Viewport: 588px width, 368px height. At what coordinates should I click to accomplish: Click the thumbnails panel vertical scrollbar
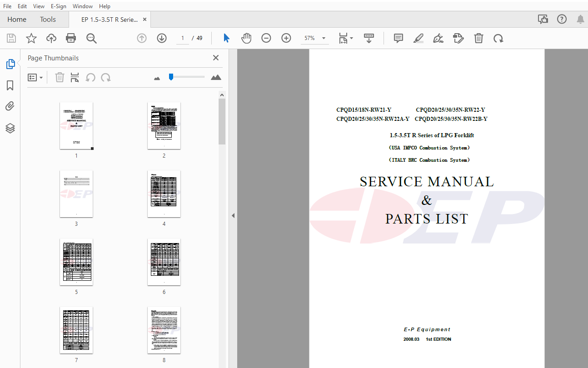point(222,121)
